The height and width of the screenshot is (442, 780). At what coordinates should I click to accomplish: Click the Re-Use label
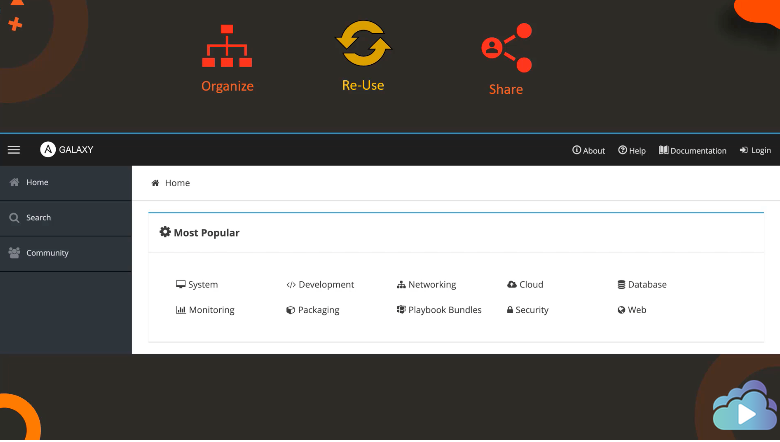click(x=363, y=86)
